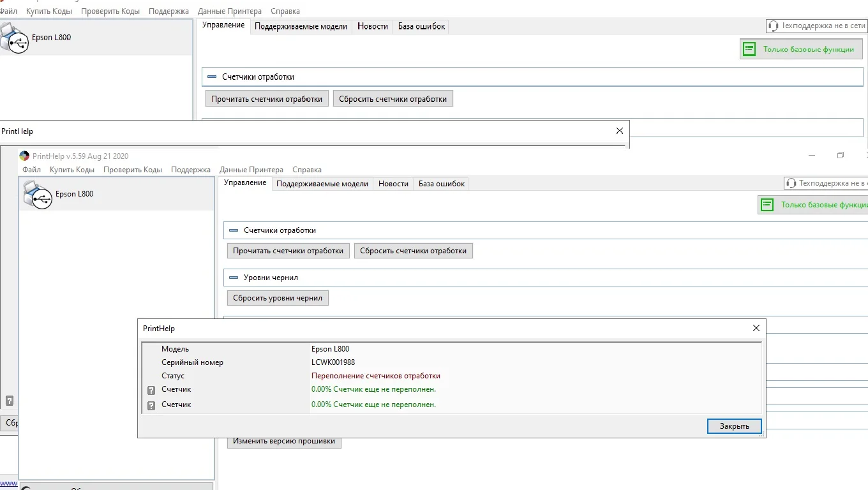Click the PrintHelp app logo in title bar
The image size is (868, 490).
24,156
